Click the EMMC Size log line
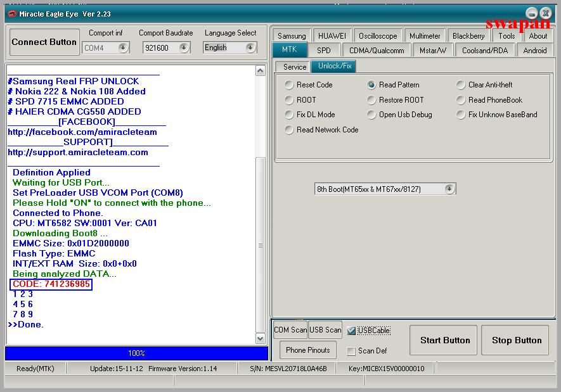 click(71, 244)
